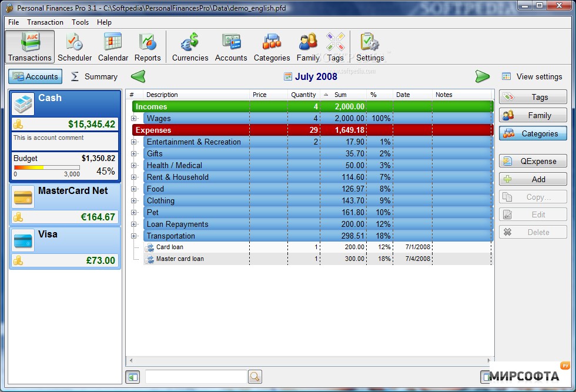Expand the Clothing category

[x=134, y=200]
